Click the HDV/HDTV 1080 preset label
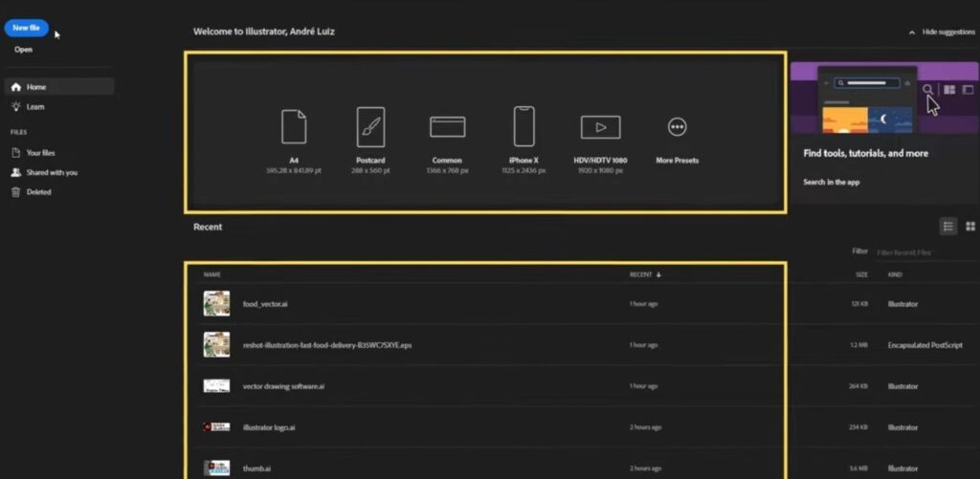 click(601, 161)
